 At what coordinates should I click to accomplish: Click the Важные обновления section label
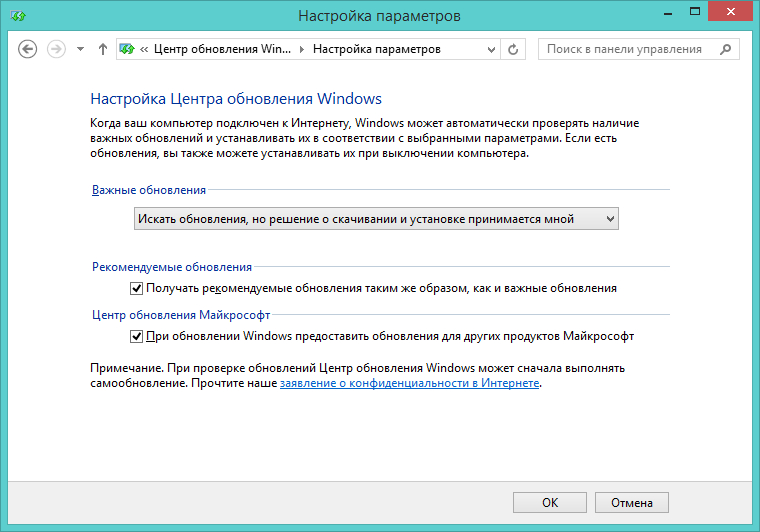(149, 190)
